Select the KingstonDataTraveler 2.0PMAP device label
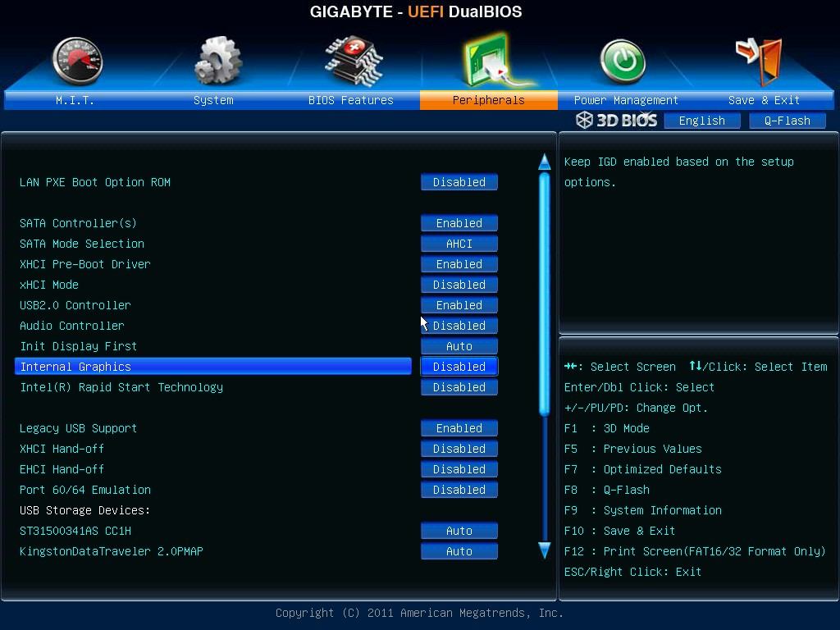The height and width of the screenshot is (630, 840). [112, 551]
